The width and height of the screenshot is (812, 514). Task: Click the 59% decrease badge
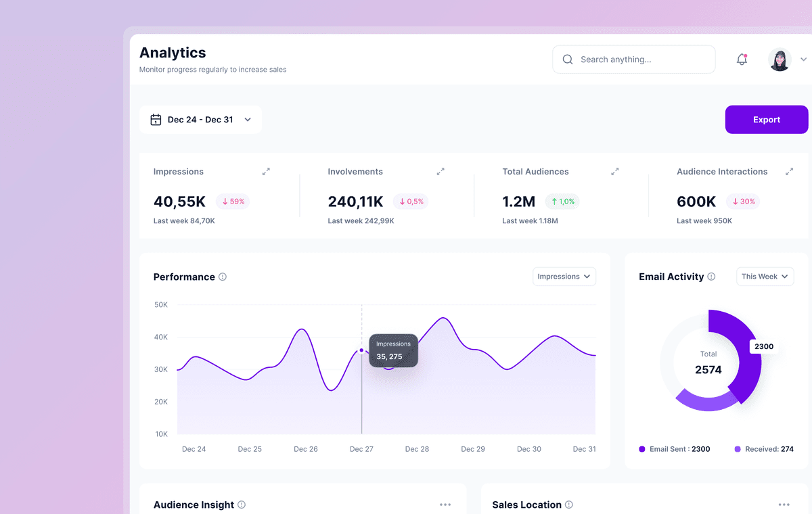click(x=233, y=202)
